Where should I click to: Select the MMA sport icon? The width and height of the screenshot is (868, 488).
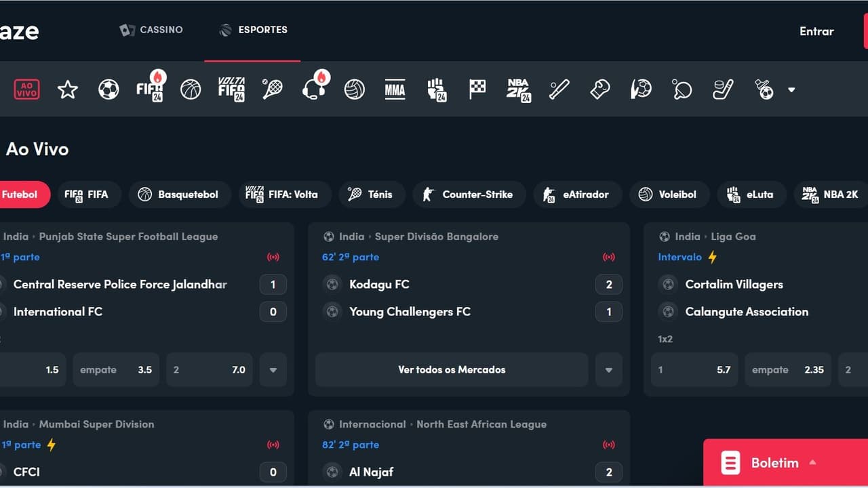point(395,89)
